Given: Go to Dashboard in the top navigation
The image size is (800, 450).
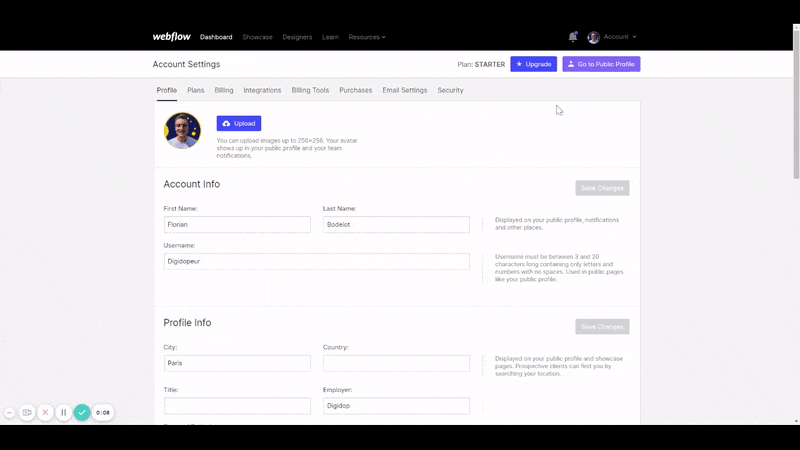Looking at the screenshot, I should click(216, 37).
